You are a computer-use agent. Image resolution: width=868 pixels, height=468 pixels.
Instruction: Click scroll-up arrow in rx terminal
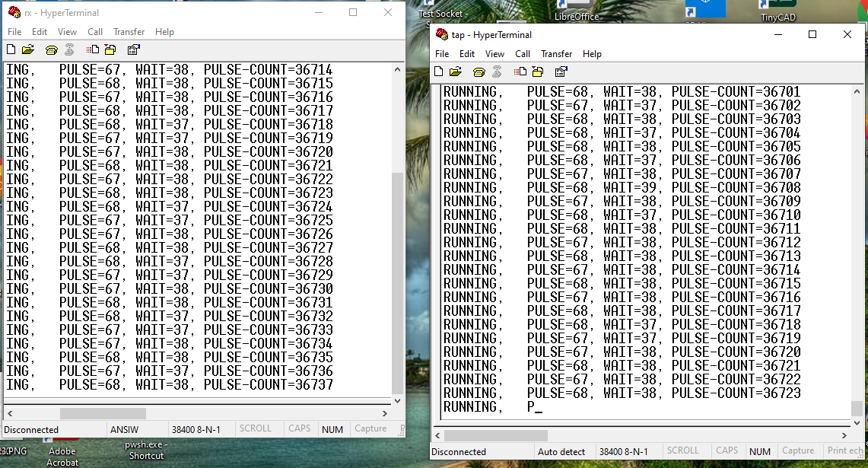[x=397, y=70]
